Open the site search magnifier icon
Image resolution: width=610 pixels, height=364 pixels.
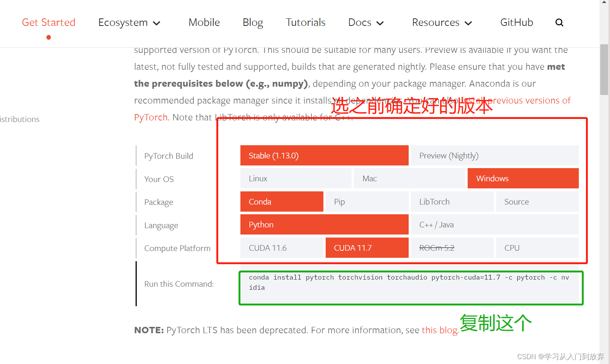[x=559, y=23]
